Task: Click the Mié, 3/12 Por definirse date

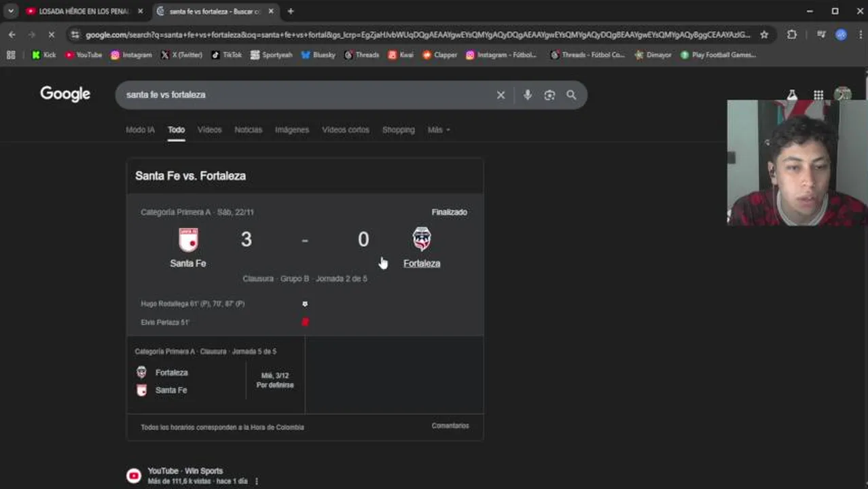Action: tap(275, 380)
